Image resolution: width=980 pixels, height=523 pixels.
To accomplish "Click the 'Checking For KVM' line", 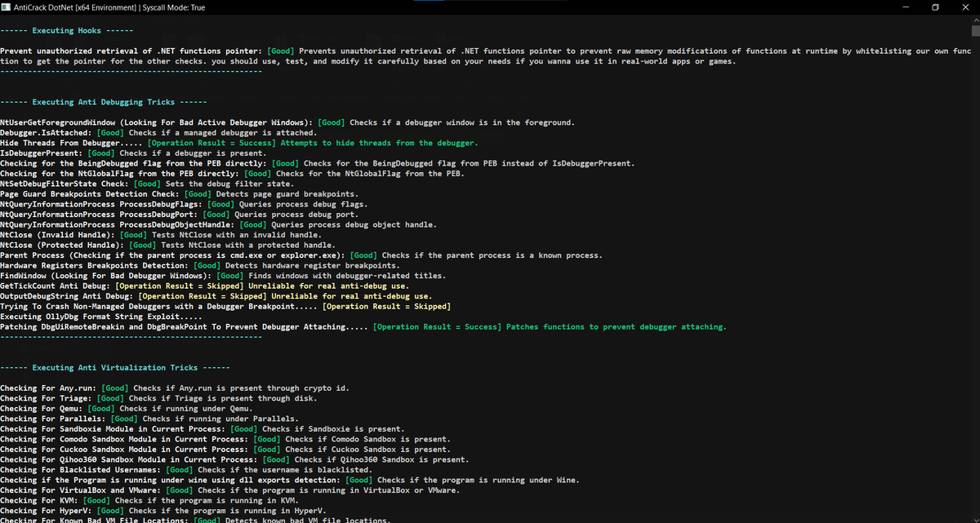I will click(x=149, y=500).
